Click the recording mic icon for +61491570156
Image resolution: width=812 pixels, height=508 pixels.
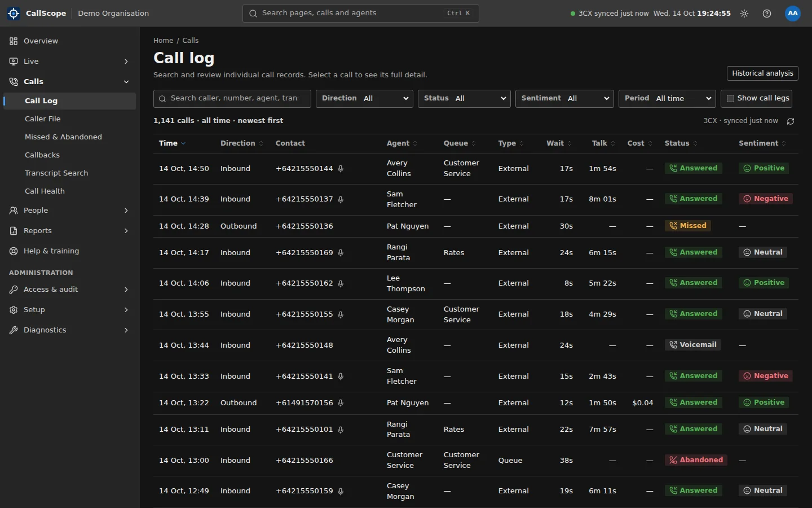(x=341, y=403)
